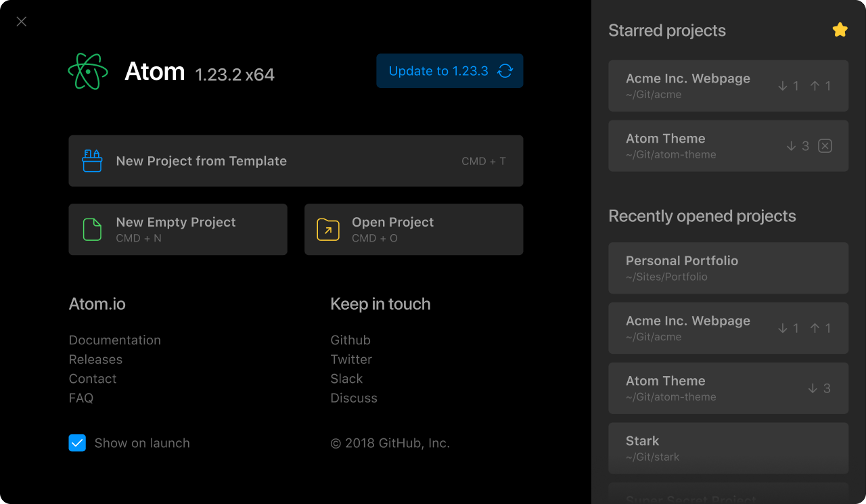Viewport: 866px width, 504px height.
Task: Open the FAQ link
Action: coord(81,398)
